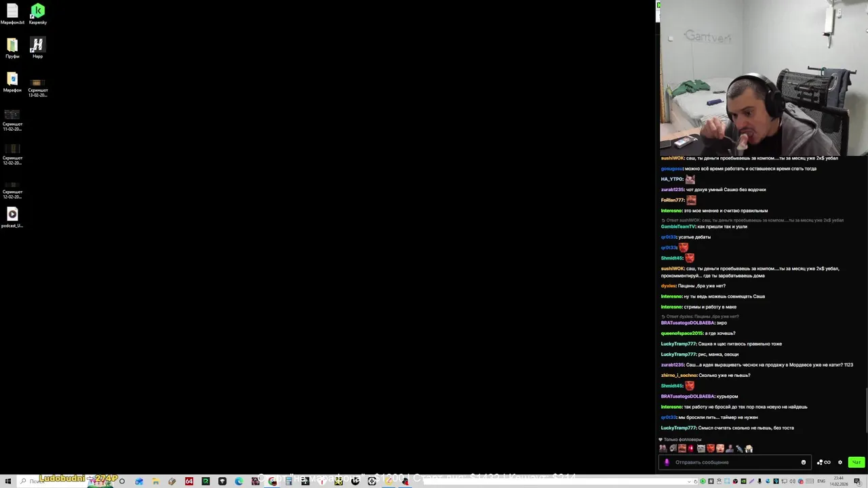The image size is (868, 488).
Task: Click the streamer webcam video thumbnail
Action: pyautogui.click(x=763, y=79)
